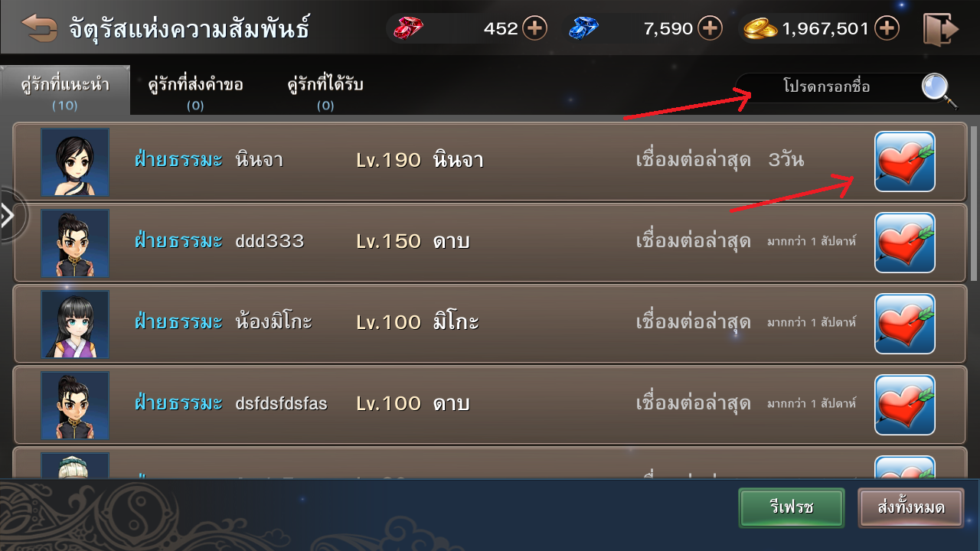Click the ส่งทั้งหมด button

click(x=910, y=507)
